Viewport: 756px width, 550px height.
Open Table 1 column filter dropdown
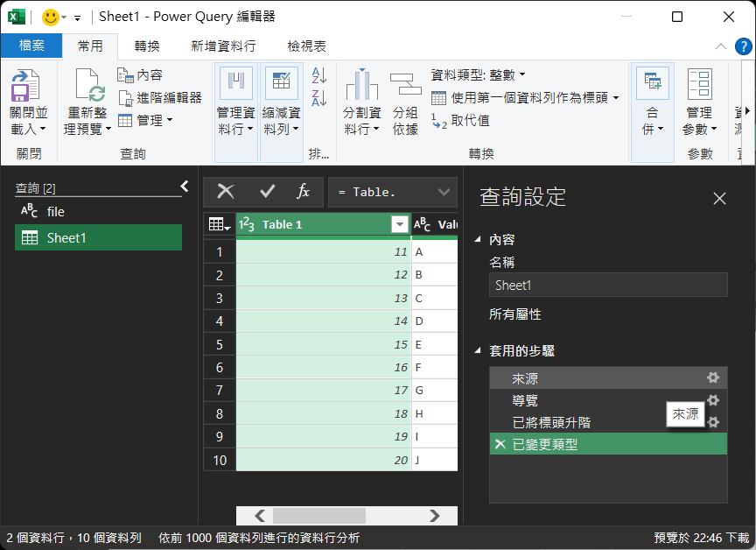point(400,225)
